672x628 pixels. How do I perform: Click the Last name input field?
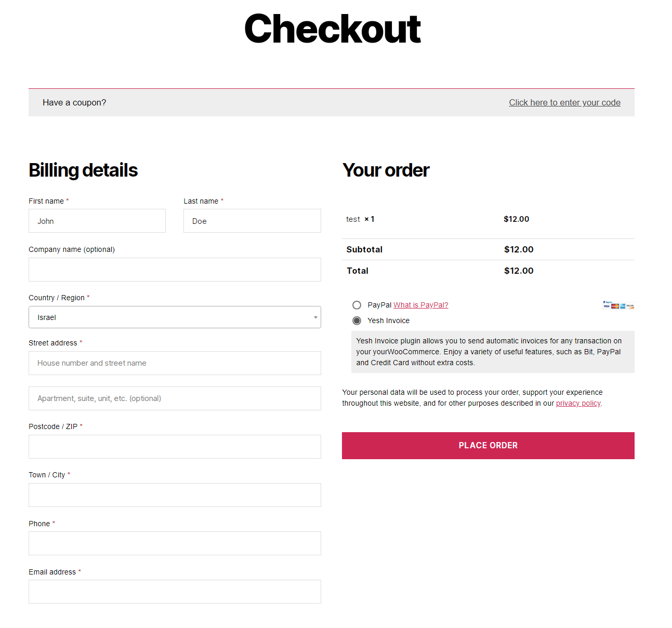point(252,221)
